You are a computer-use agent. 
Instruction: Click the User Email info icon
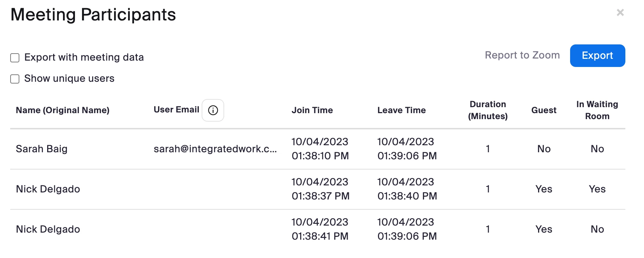tap(213, 110)
